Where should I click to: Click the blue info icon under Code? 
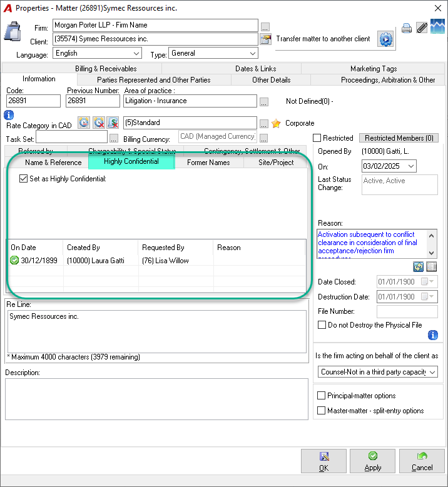tap(9, 115)
